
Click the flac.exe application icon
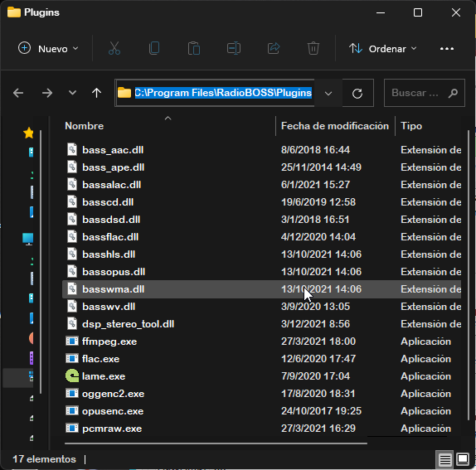72,359
